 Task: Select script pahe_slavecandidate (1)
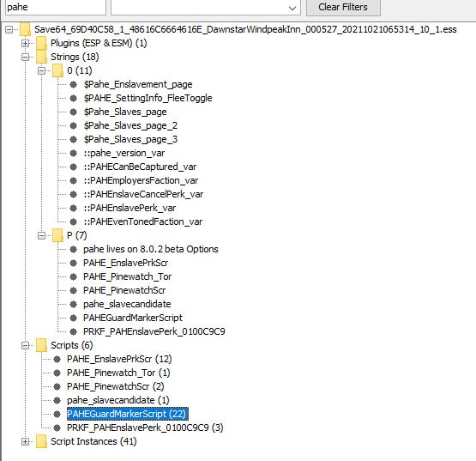click(x=118, y=400)
